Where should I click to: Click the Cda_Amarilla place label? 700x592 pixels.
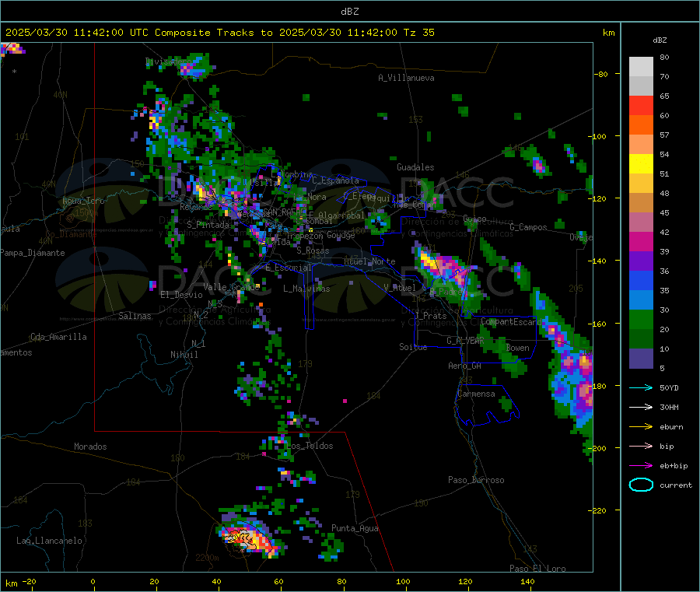tap(58, 337)
